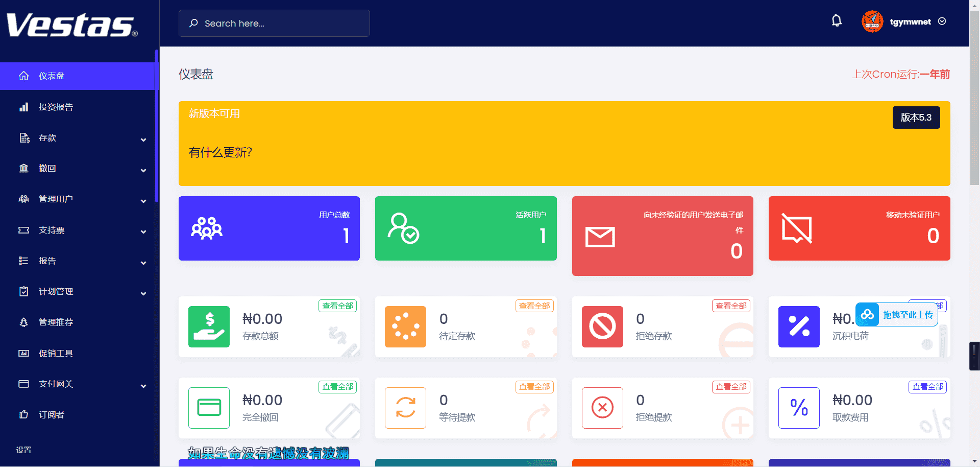Click the withdrawal charge percent icon
This screenshot has height=467, width=980.
coord(799,408)
